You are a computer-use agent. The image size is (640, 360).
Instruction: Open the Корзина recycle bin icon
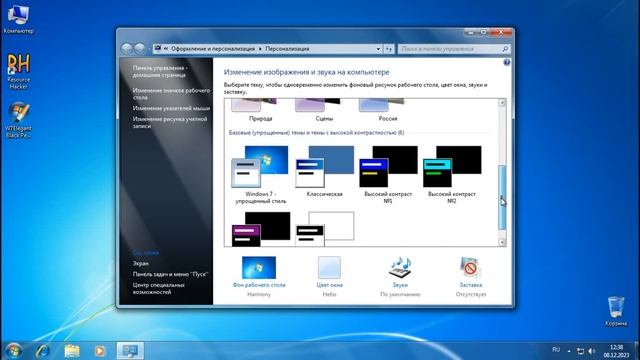click(x=616, y=311)
